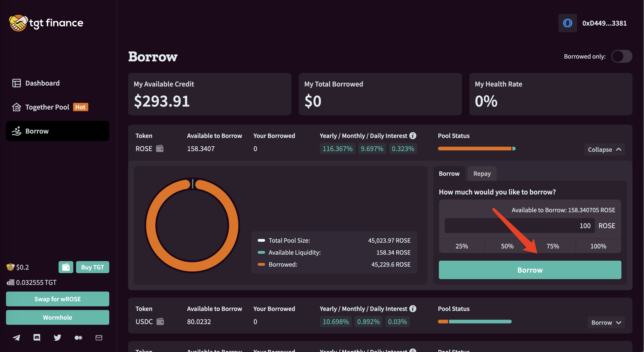
Task: Open the Telegram social icon
Action: [17, 337]
